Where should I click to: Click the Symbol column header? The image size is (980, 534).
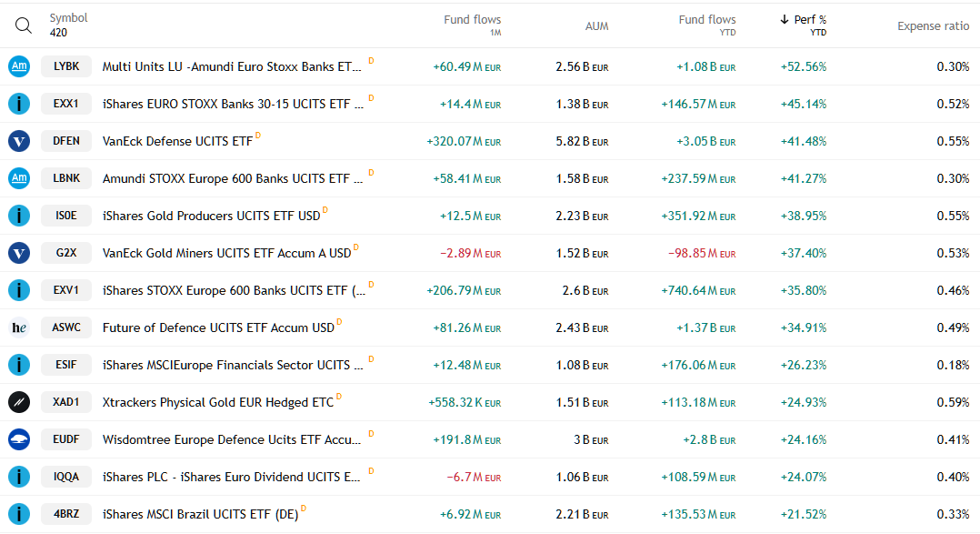click(x=69, y=18)
